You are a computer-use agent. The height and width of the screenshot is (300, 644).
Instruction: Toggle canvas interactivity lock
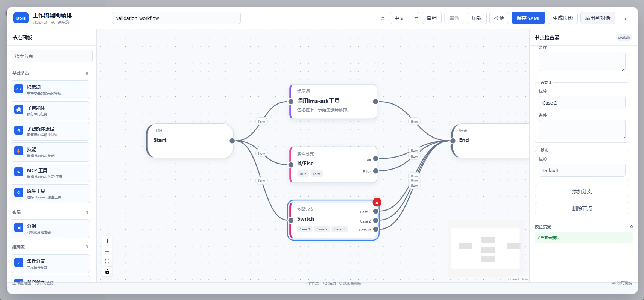click(x=107, y=271)
